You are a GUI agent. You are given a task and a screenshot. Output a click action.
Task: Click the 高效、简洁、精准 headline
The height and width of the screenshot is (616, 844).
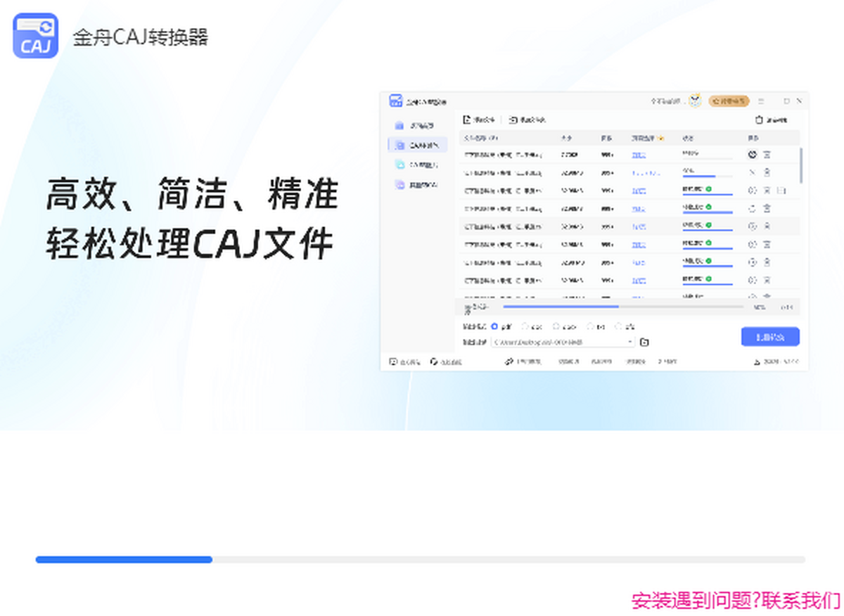193,195
